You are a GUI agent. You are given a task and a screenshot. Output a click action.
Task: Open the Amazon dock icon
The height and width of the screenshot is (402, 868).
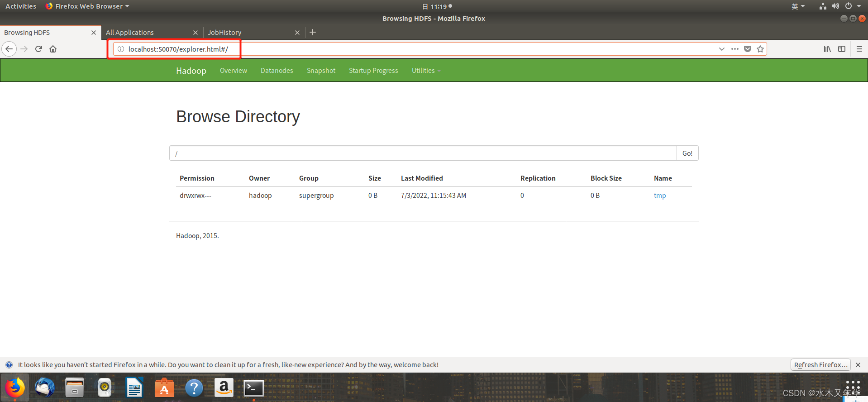(224, 388)
